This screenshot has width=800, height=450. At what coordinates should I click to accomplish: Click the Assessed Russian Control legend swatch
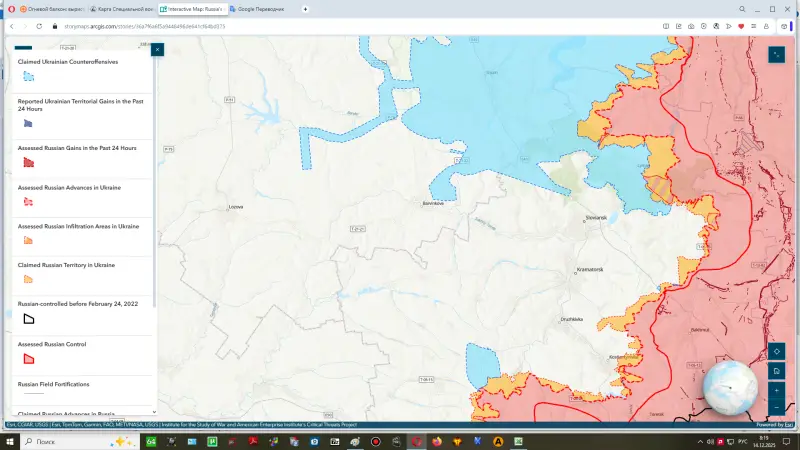(29, 358)
